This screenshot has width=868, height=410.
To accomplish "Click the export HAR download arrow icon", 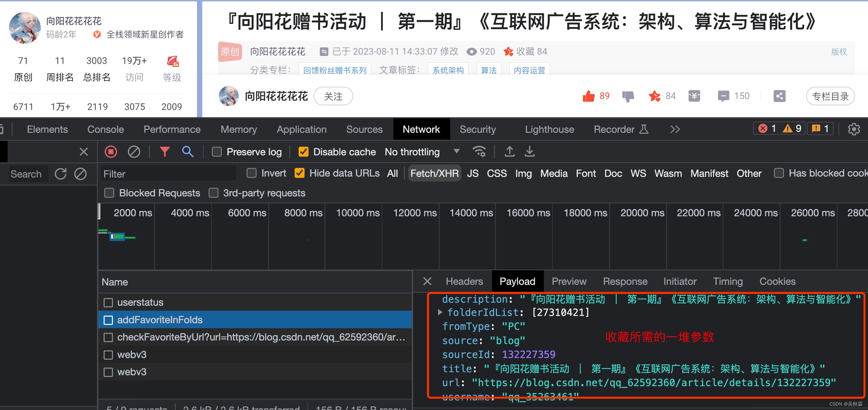I will coord(529,152).
